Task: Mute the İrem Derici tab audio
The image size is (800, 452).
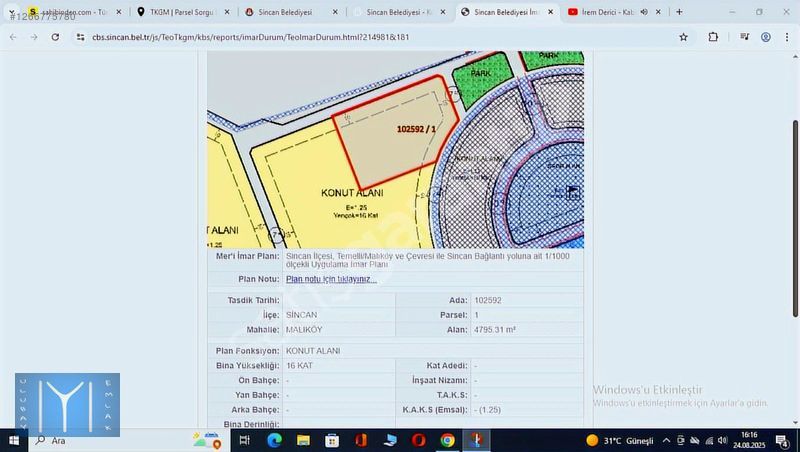Action: 643,12
